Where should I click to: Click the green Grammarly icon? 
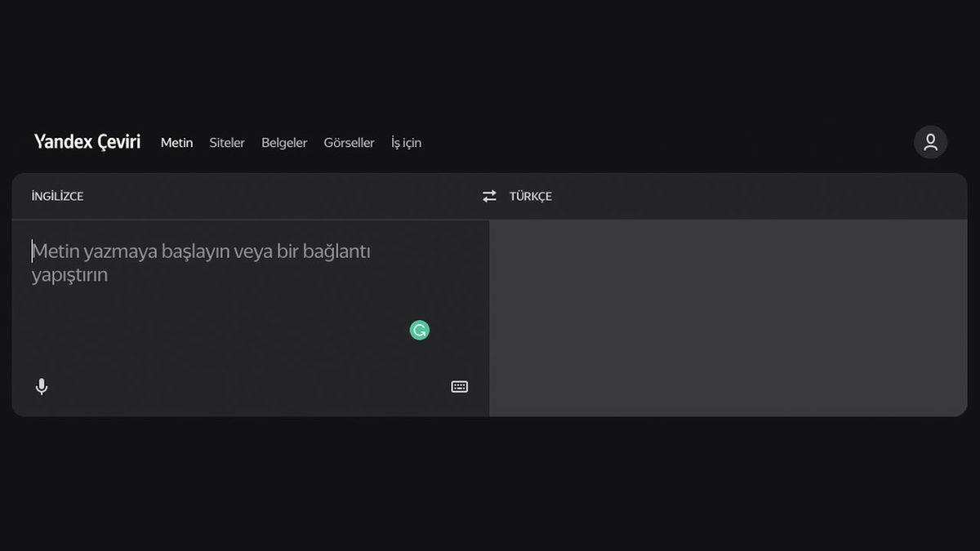tap(420, 331)
